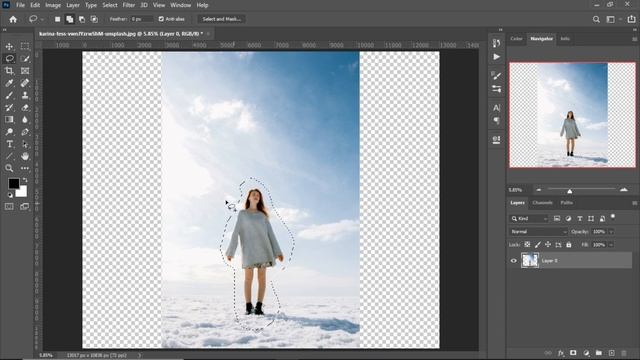The image size is (640, 360).
Task: Toggle layer filtering on or off
Action: point(613,216)
